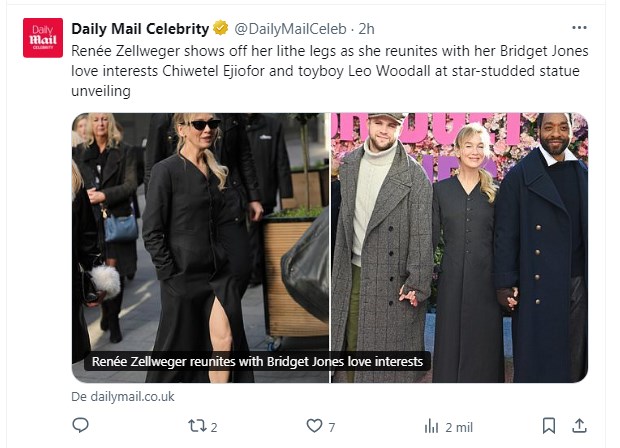Click the caption 'Renée Zellweger reunites with Bridget Jones'
620x448 pixels.
257,361
